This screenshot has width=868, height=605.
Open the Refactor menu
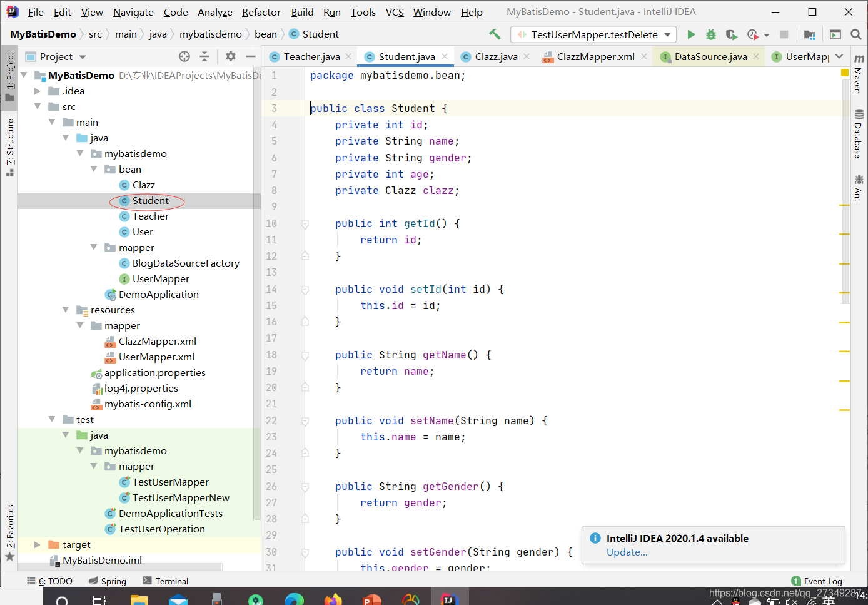[x=261, y=12]
